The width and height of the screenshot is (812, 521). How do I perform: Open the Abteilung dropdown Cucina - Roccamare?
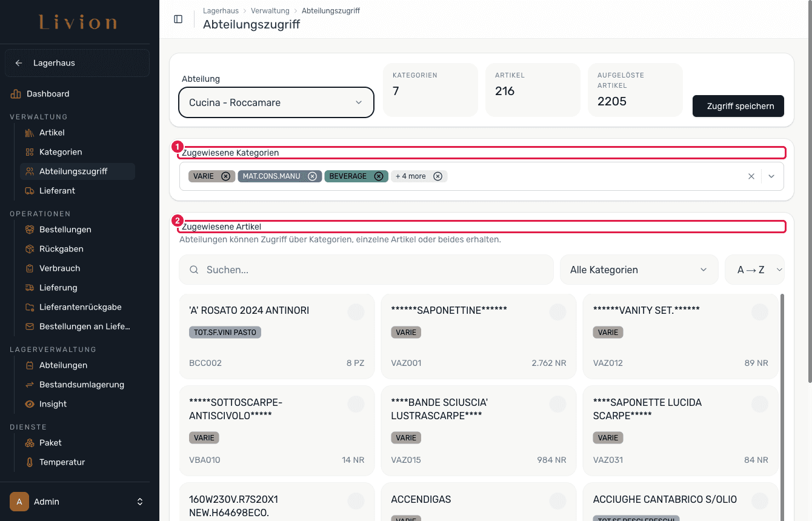click(276, 102)
